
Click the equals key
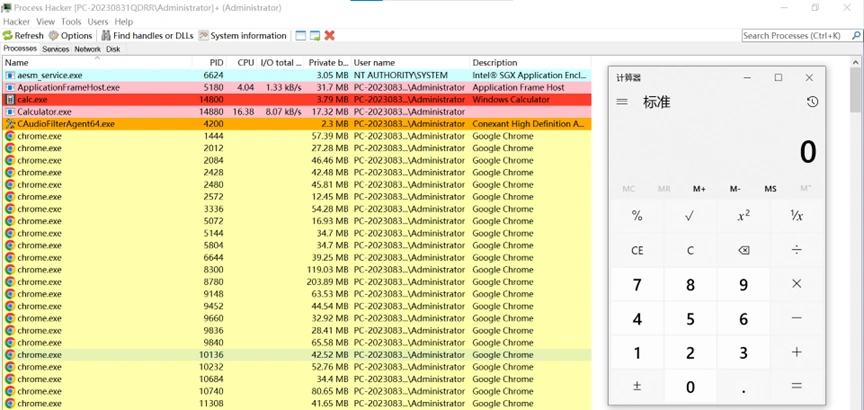point(796,386)
